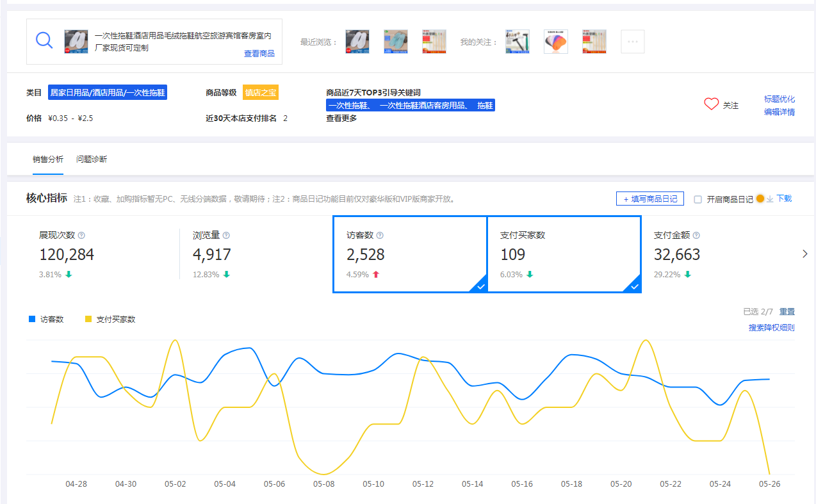Deselect the 访客数 metric card
Screen dimensions: 816x504
[x=410, y=254]
